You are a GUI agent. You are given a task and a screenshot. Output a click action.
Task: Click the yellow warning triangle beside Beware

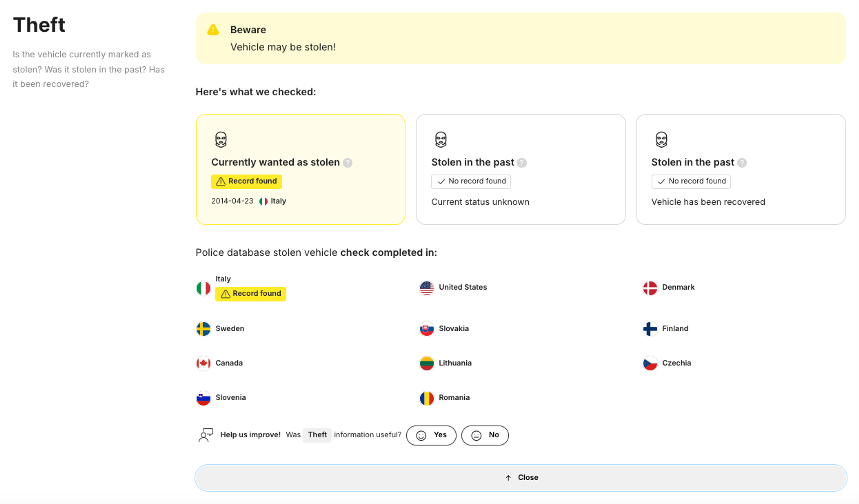pos(213,30)
